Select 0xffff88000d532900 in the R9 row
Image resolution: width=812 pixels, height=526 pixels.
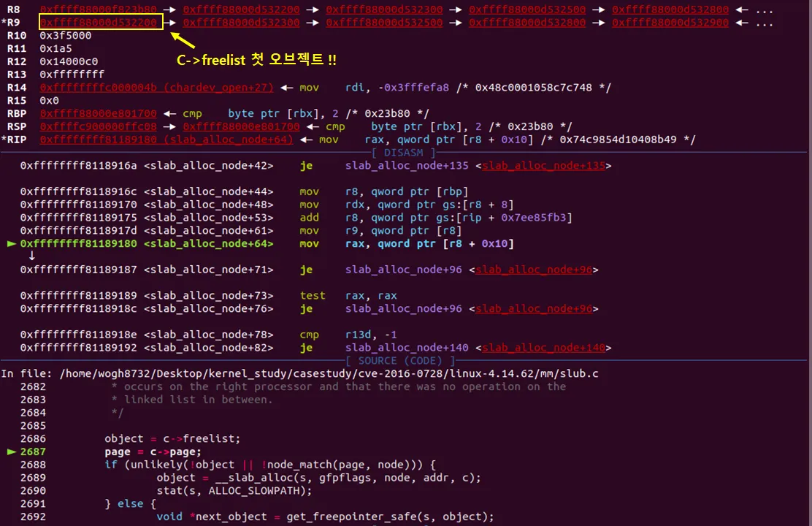coord(670,23)
